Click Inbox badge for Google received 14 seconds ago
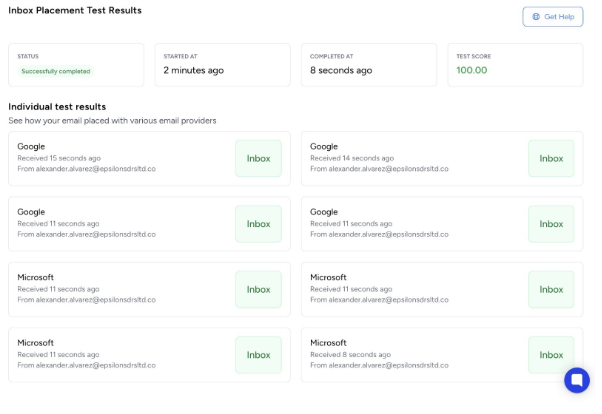 (x=551, y=158)
